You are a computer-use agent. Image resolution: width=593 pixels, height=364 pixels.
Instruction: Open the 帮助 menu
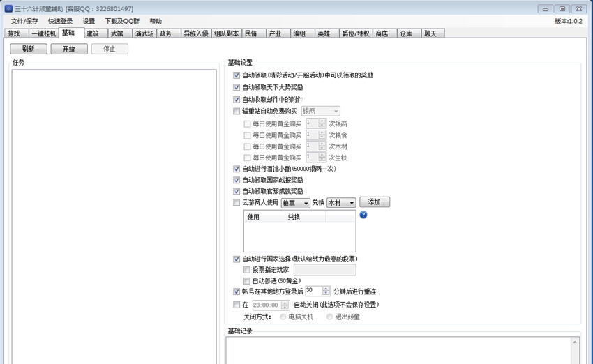point(156,21)
